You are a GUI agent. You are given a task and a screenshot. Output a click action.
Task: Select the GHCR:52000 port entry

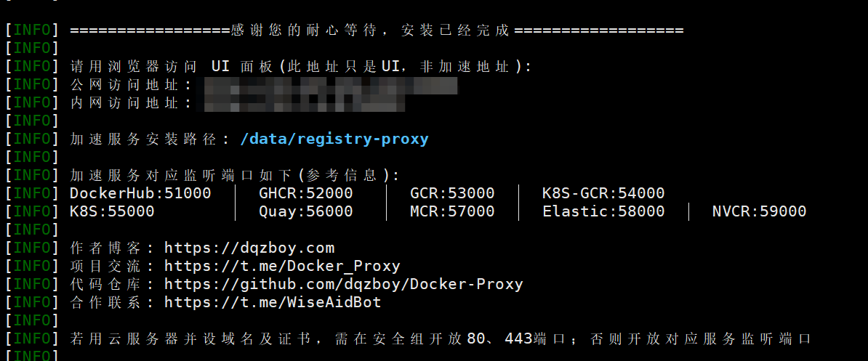click(x=305, y=193)
